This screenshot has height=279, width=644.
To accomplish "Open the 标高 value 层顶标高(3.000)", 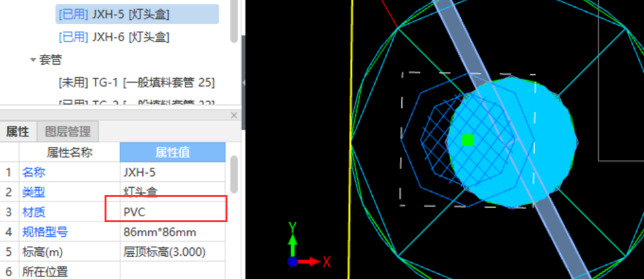I will 172,252.
